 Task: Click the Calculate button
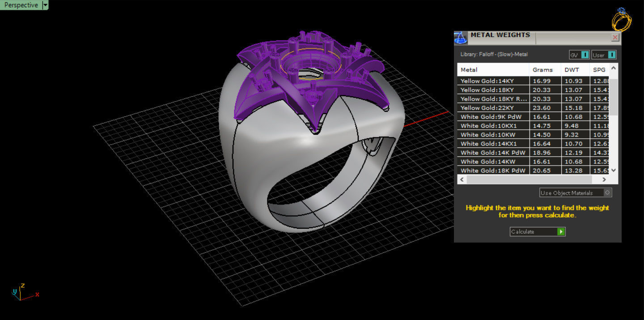[538, 231]
